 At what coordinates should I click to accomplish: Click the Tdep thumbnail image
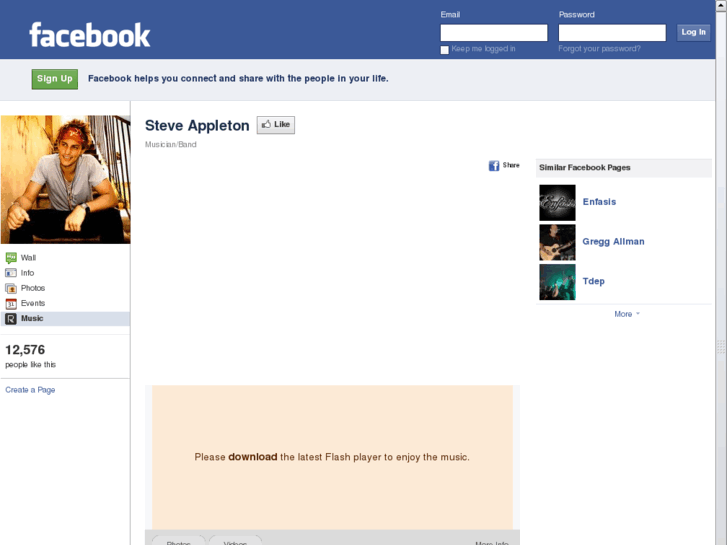click(x=557, y=282)
